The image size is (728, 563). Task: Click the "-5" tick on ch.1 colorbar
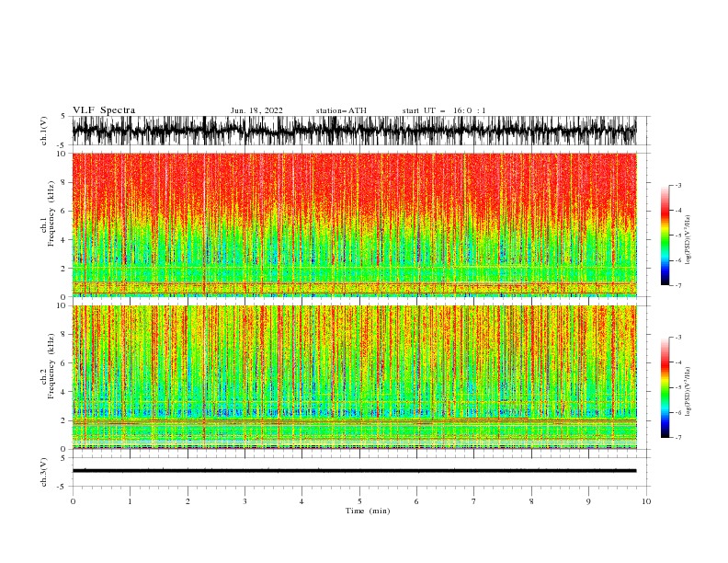click(677, 236)
